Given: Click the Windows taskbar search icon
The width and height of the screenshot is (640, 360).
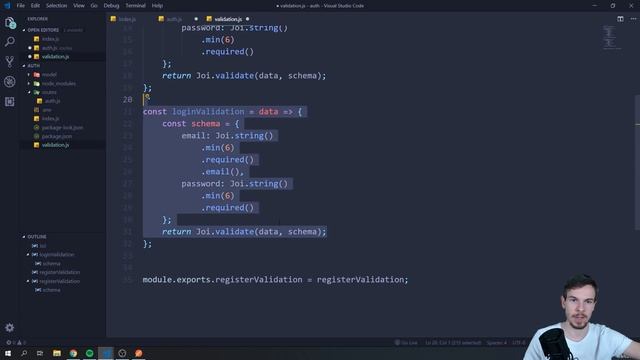Looking at the screenshot, I should coord(24,353).
